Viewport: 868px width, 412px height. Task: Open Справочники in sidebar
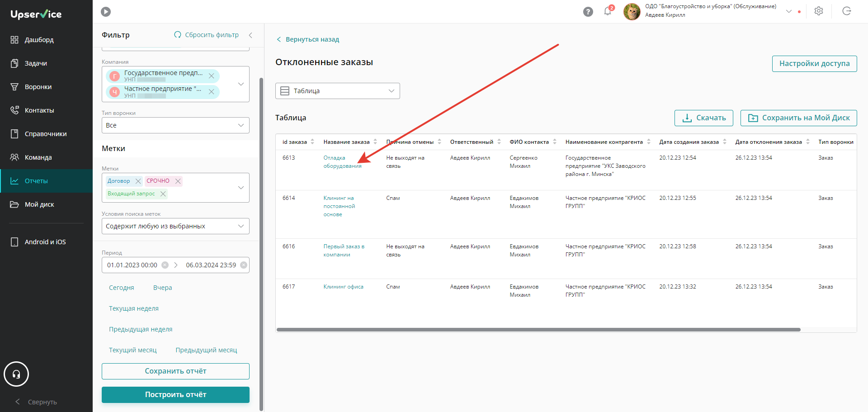click(46, 134)
